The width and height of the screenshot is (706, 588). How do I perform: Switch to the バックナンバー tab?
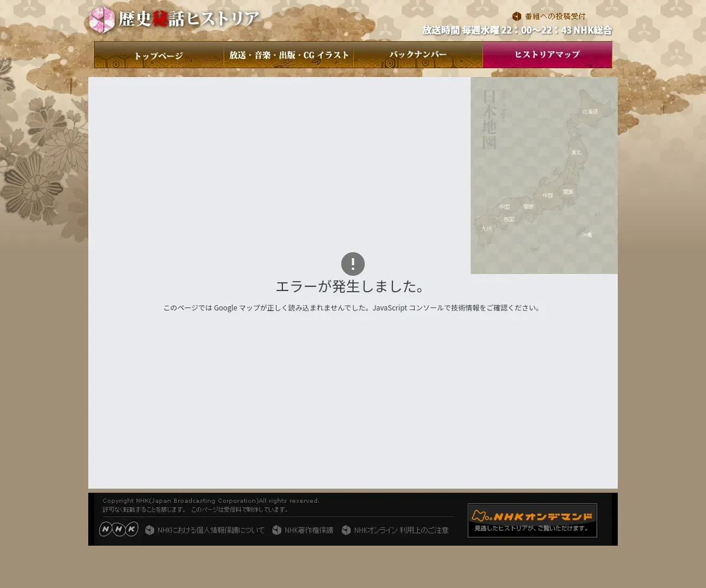coord(418,55)
